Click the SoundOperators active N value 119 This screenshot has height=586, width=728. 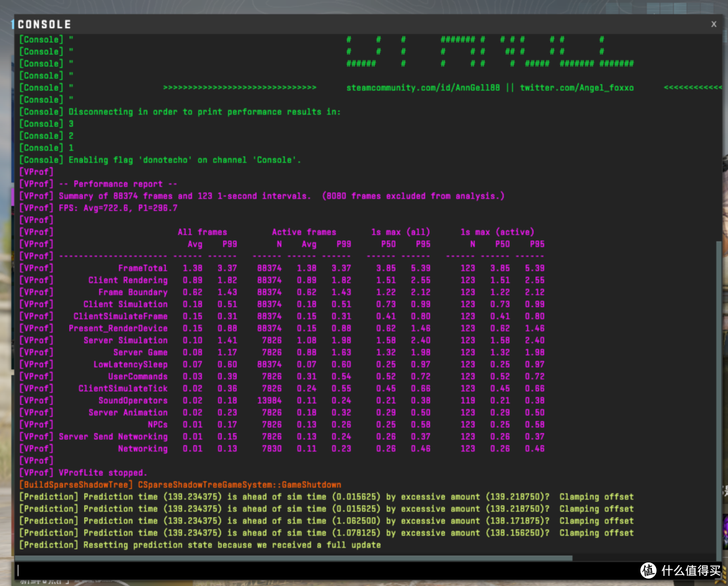point(468,401)
